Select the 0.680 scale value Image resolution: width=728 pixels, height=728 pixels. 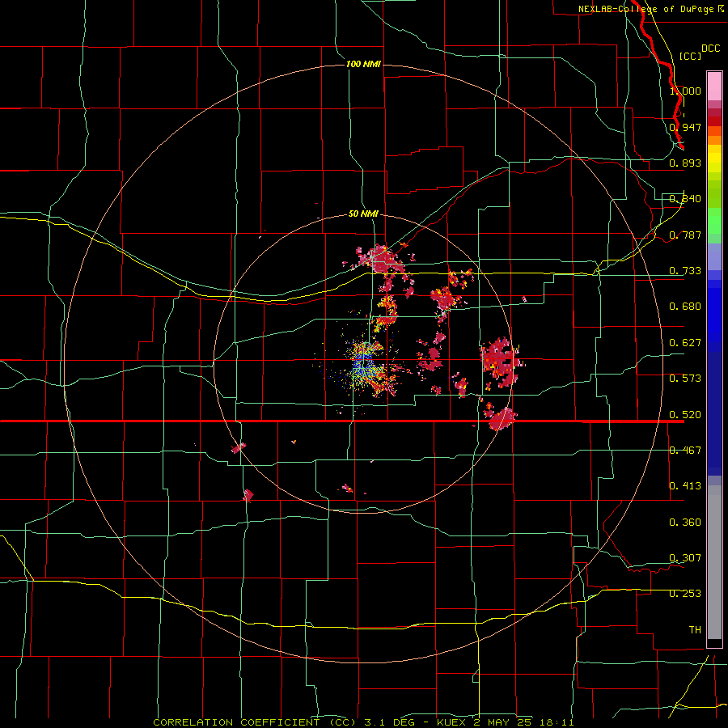tap(685, 307)
